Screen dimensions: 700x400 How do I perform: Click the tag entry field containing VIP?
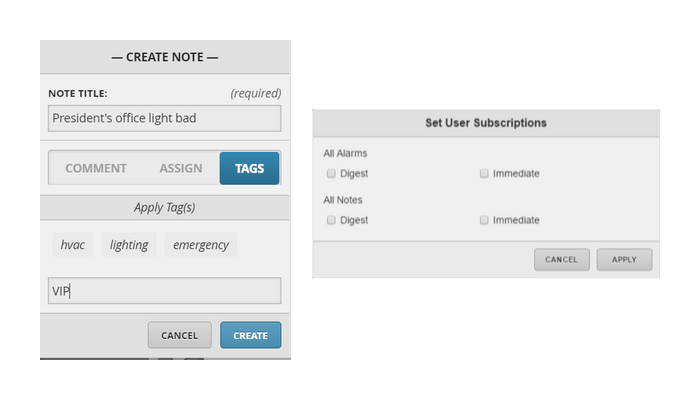pos(164,291)
